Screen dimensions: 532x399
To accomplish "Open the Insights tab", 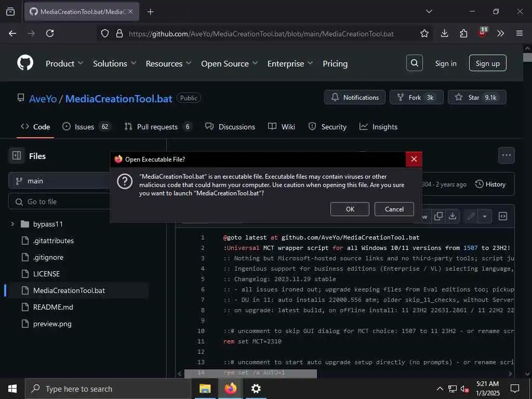I will [x=378, y=127].
